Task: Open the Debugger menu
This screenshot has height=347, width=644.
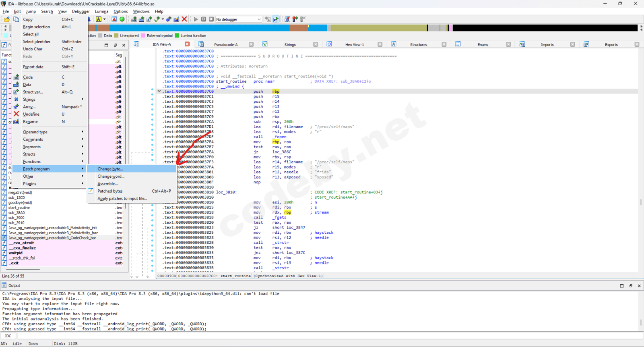Action: (x=81, y=11)
